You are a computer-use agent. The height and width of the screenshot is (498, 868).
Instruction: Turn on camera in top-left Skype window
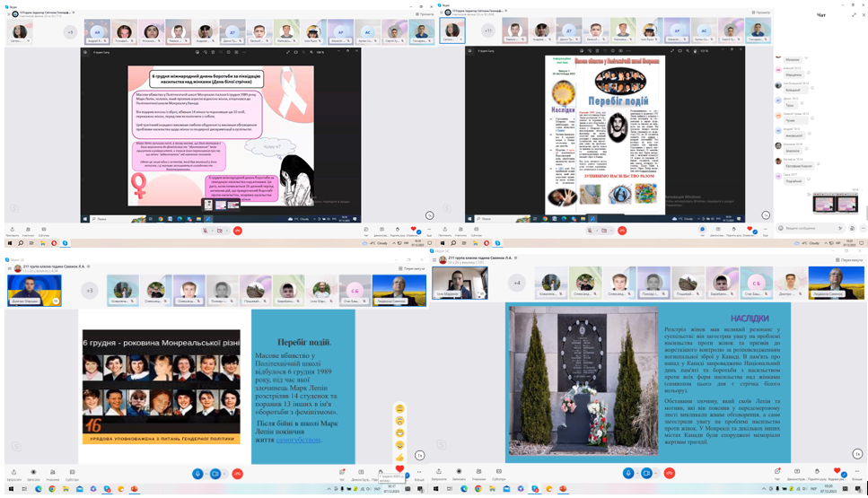point(220,231)
